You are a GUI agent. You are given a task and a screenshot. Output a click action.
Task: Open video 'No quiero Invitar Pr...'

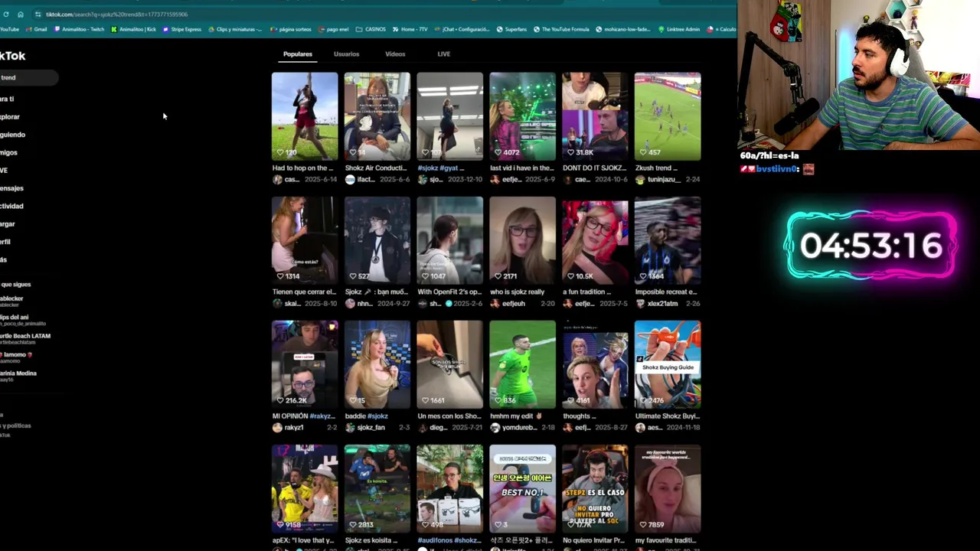pos(595,488)
